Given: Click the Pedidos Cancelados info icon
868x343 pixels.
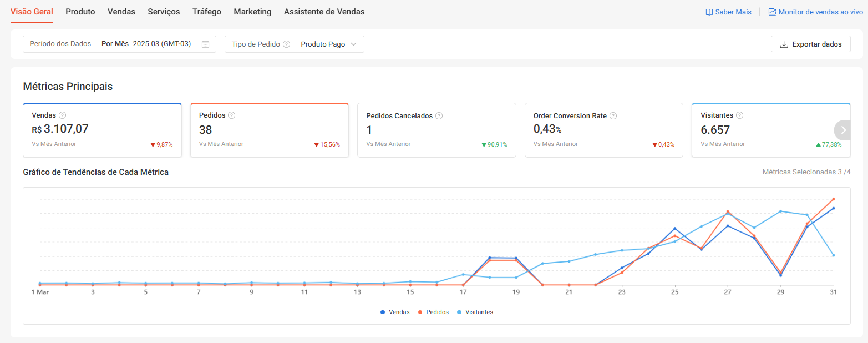Looking at the screenshot, I should 439,116.
